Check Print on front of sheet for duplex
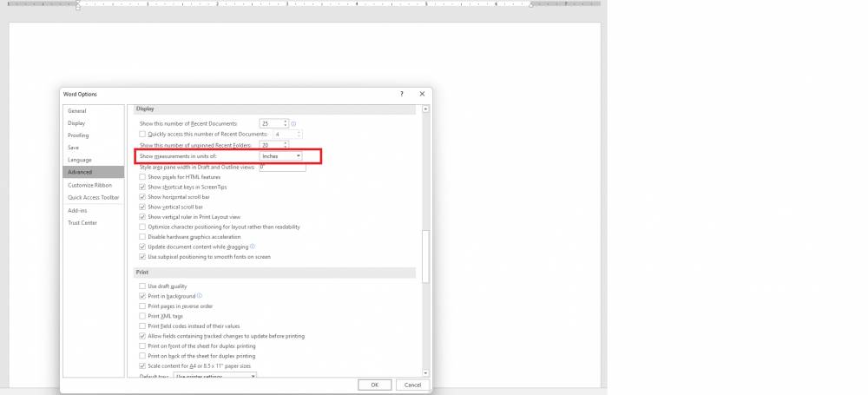Screen dimensions: 868x395 coord(142,346)
